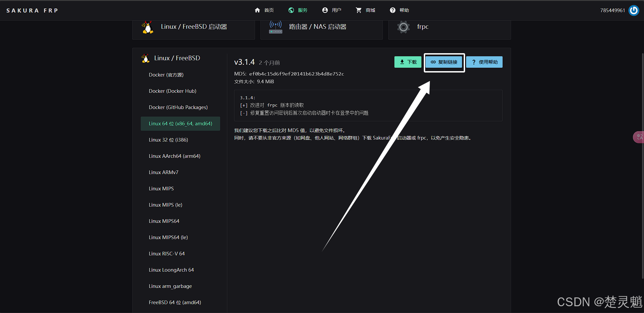The height and width of the screenshot is (313, 644).
Task: Open the 用户 user menu
Action: (332, 10)
